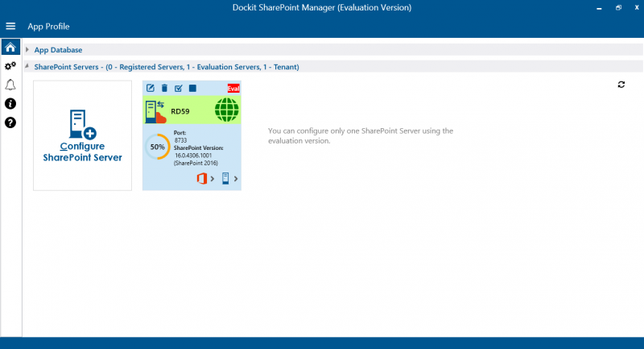Image resolution: width=644 pixels, height=349 pixels.
Task: Click the green globe icon
Action: pyautogui.click(x=227, y=110)
